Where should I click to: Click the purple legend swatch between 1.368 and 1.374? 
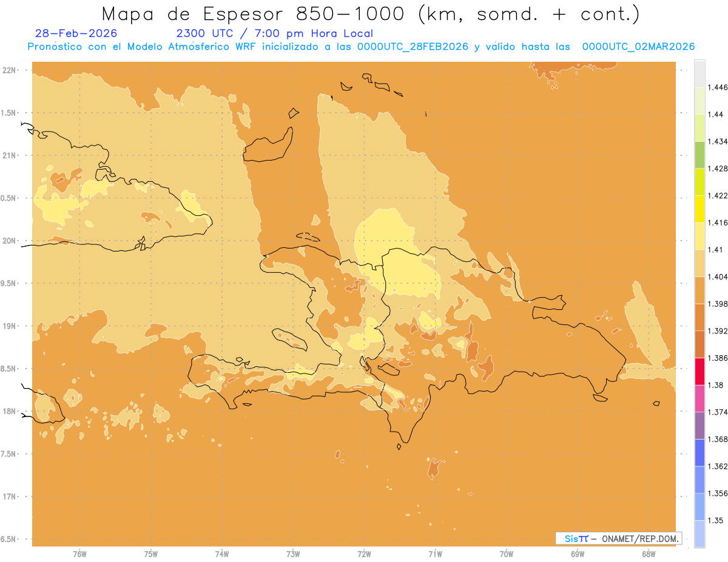699,426
